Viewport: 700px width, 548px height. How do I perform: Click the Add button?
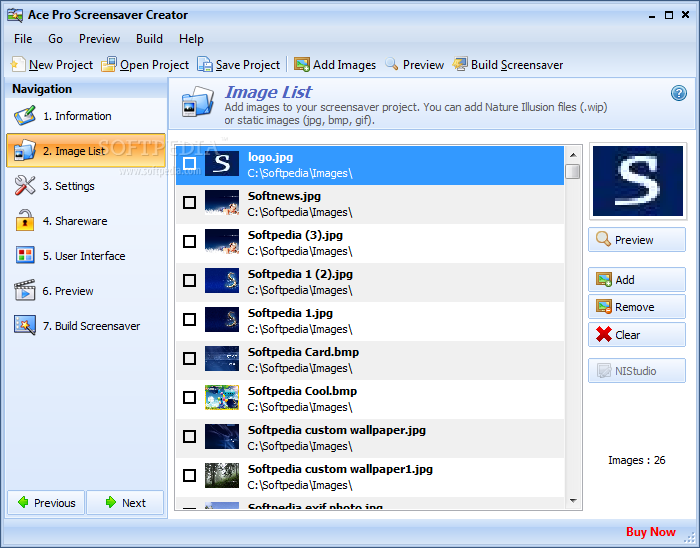click(637, 280)
